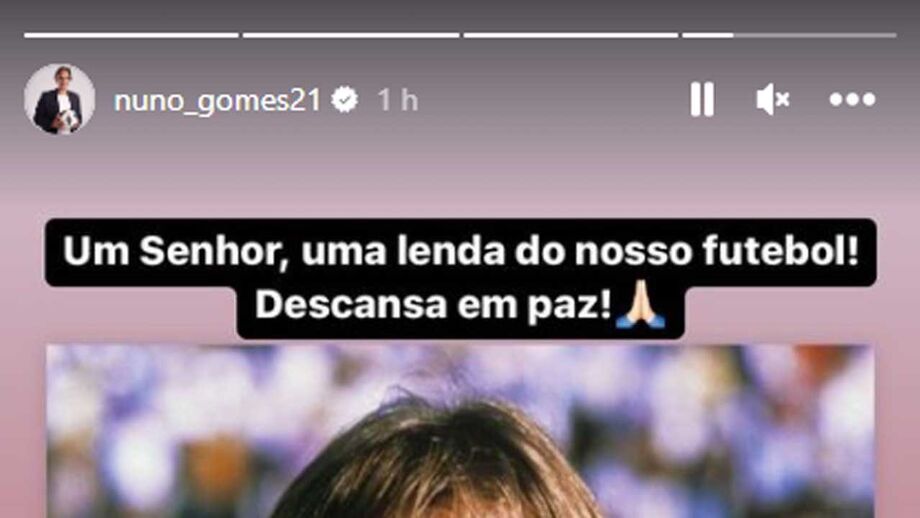Click the 1 h timestamp
This screenshot has width=920, height=518.
click(x=397, y=100)
